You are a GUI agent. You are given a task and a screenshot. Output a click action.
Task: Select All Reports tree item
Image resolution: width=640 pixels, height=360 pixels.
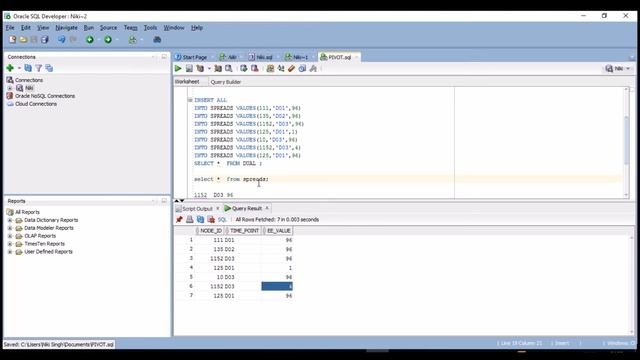(x=27, y=212)
